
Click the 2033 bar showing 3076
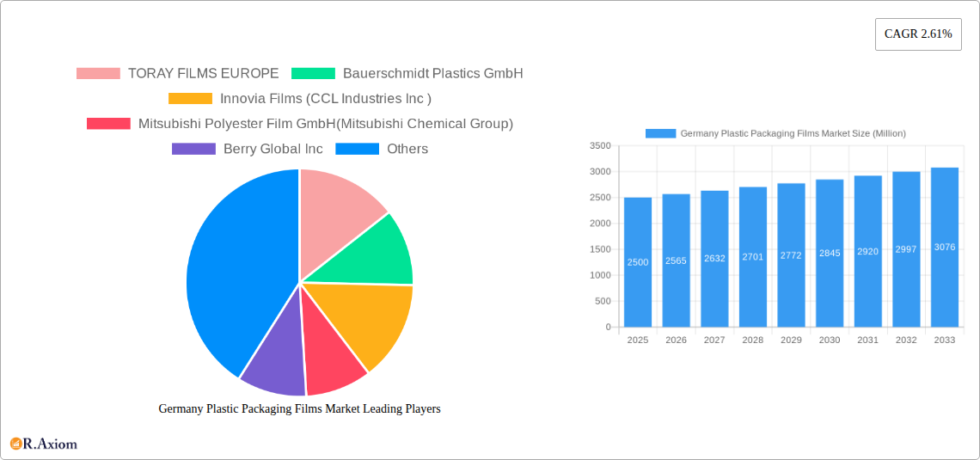(945, 248)
